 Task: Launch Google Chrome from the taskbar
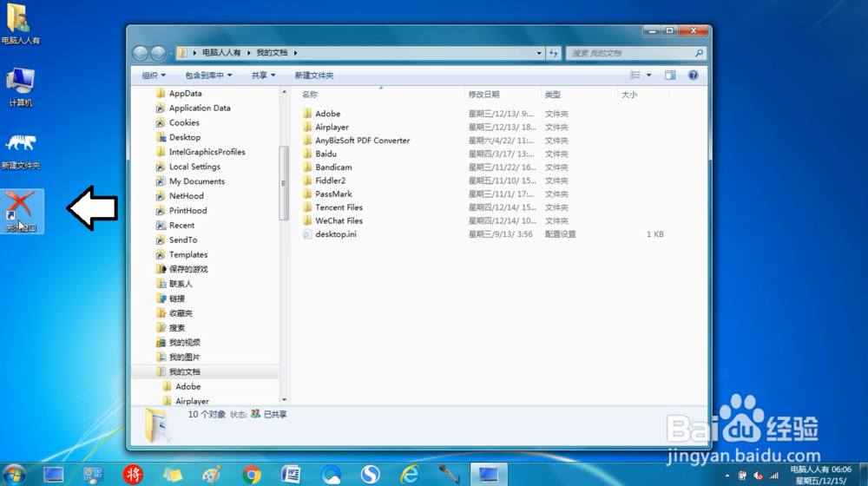[x=252, y=475]
